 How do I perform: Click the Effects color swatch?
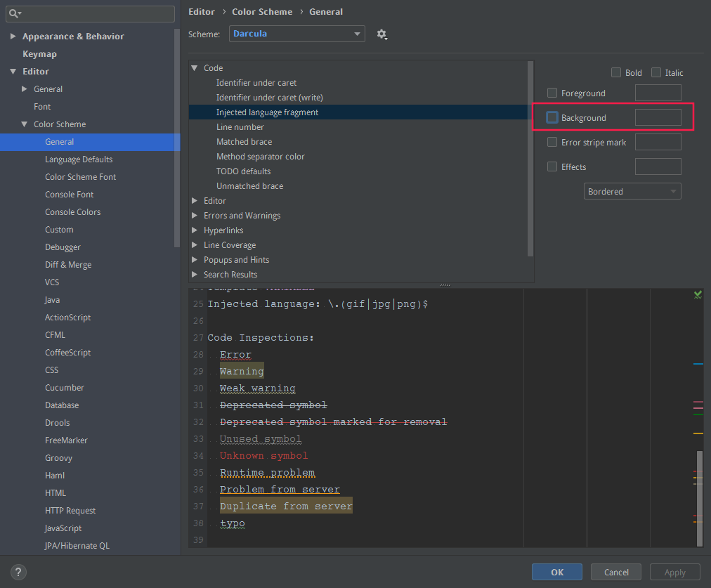pos(658,166)
